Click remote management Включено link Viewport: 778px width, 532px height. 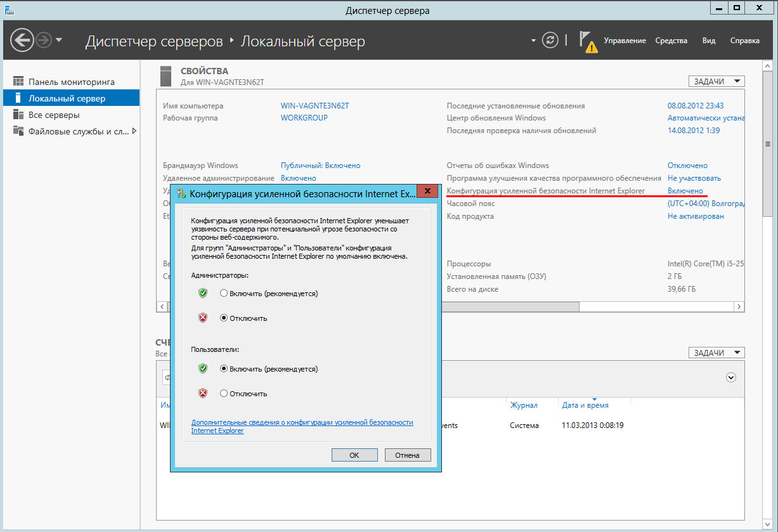click(x=298, y=178)
